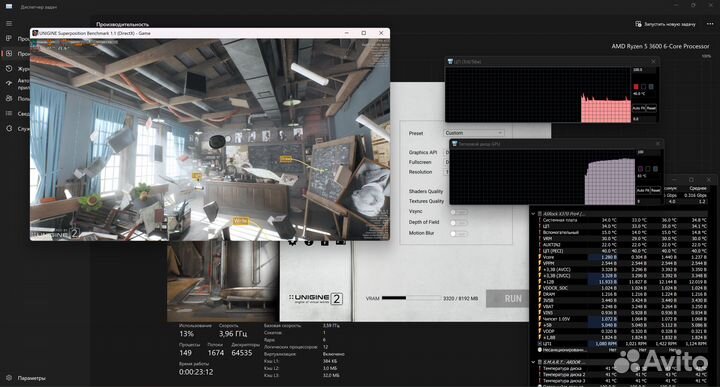The image size is (720, 387).
Task: Select the DRAM voltage row
Action: 622,294
